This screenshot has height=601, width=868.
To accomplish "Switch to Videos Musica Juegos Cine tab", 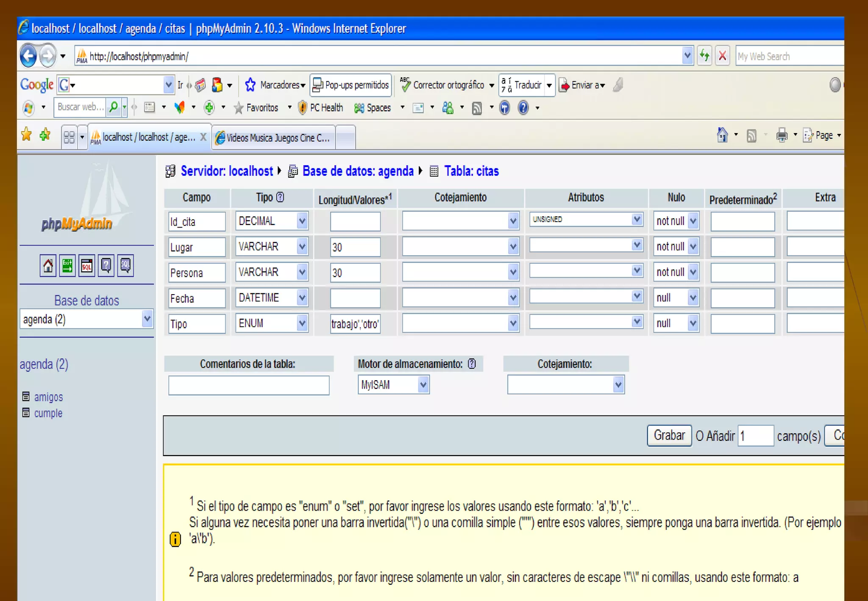I will 275,138.
